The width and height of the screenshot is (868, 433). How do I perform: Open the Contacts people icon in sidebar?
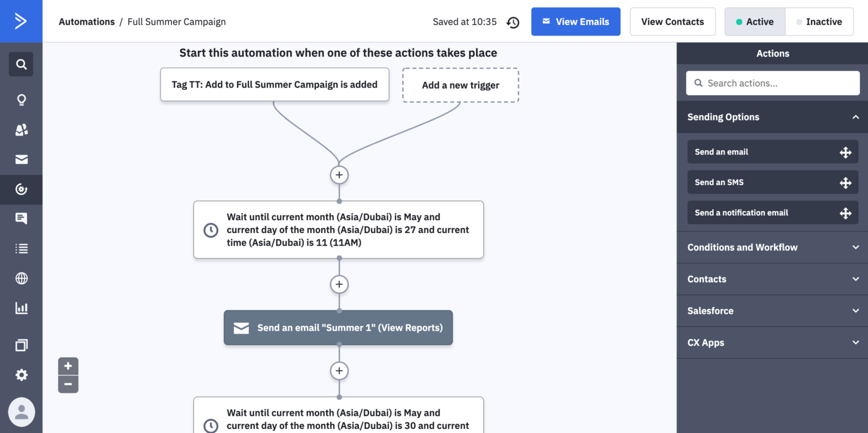(x=21, y=130)
